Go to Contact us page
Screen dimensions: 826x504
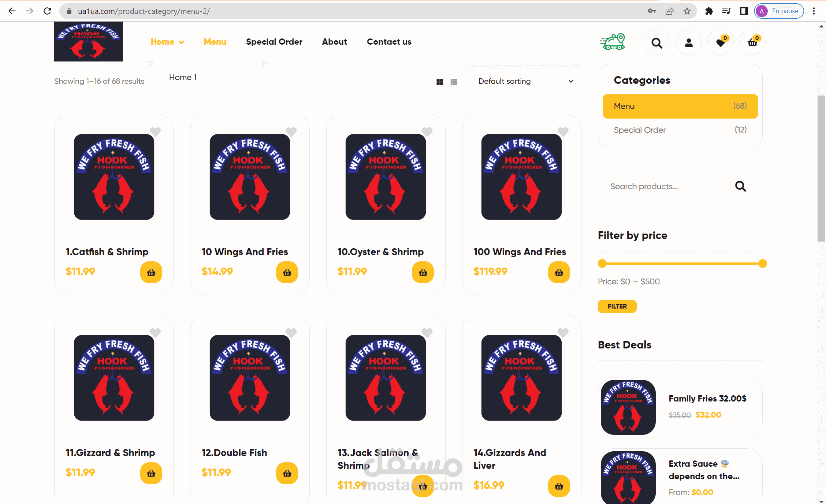click(389, 42)
